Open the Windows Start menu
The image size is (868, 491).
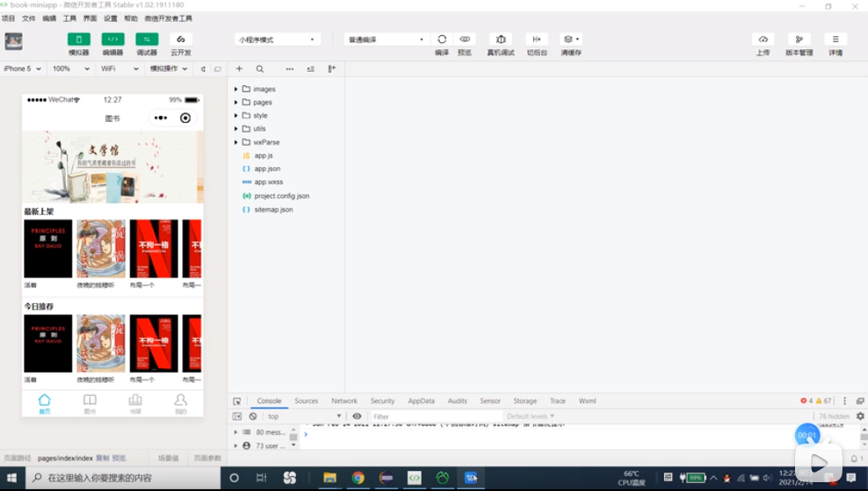(11, 477)
